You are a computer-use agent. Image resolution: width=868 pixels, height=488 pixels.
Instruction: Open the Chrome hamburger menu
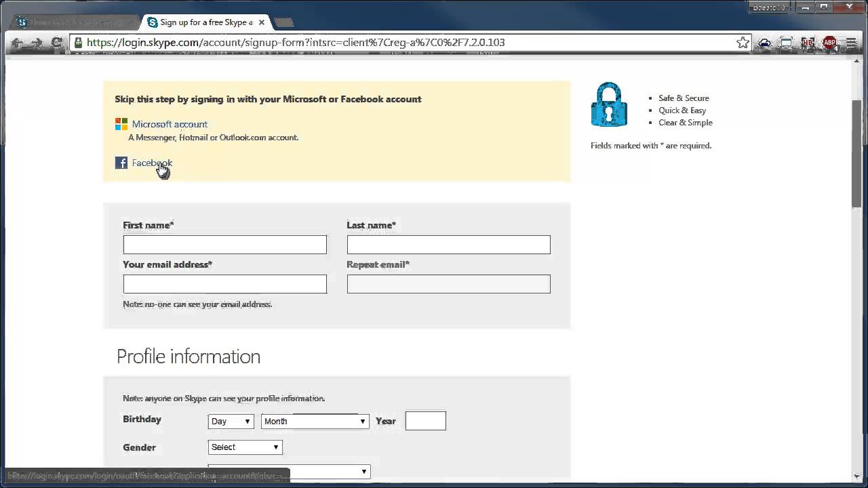tap(851, 43)
